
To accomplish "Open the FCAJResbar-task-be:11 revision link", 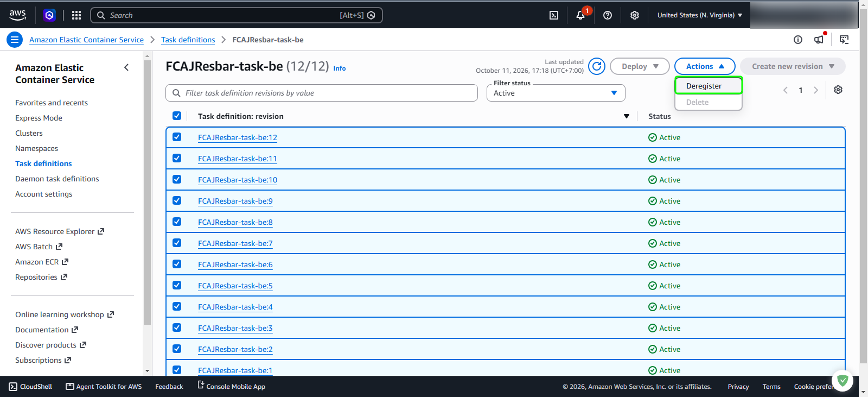I will click(238, 159).
